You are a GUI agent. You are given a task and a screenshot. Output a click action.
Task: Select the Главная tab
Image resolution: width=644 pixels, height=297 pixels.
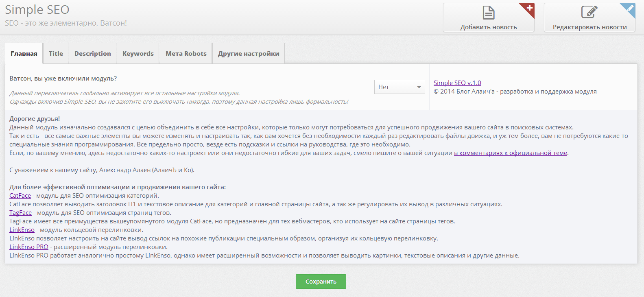tap(24, 54)
